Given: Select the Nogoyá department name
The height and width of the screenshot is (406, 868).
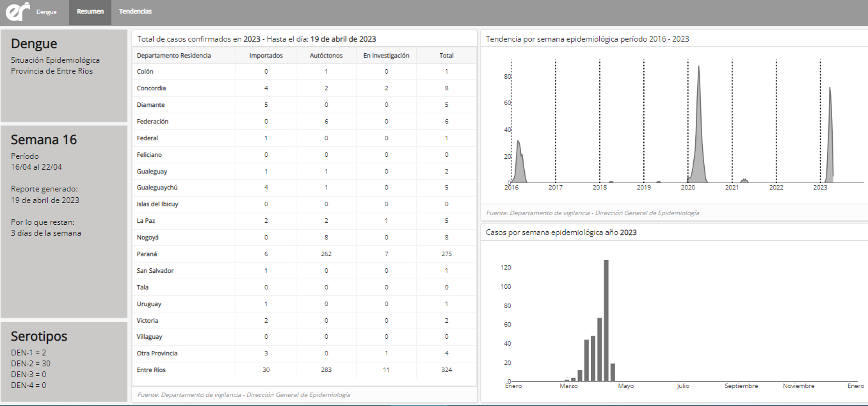Looking at the screenshot, I should [148, 238].
